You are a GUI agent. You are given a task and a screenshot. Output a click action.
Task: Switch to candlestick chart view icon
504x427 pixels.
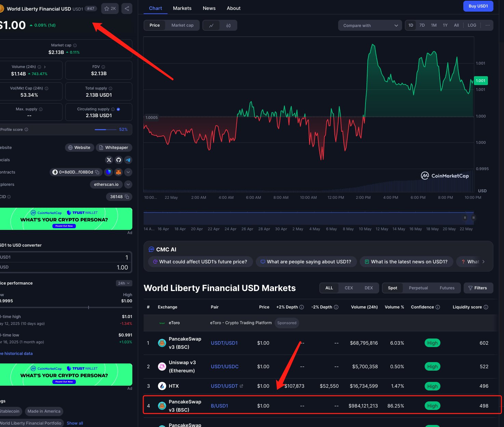tap(228, 26)
